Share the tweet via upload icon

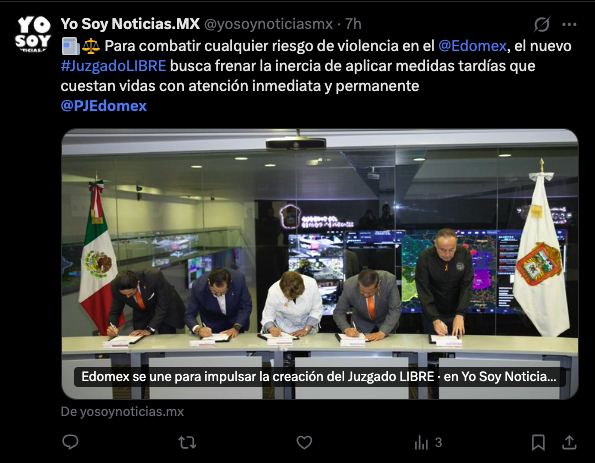(569, 443)
